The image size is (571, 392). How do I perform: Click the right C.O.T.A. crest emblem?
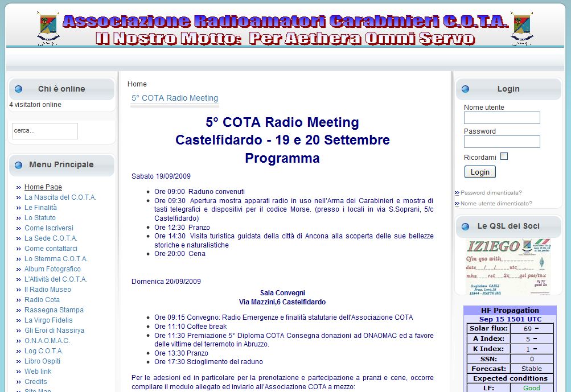[522, 28]
